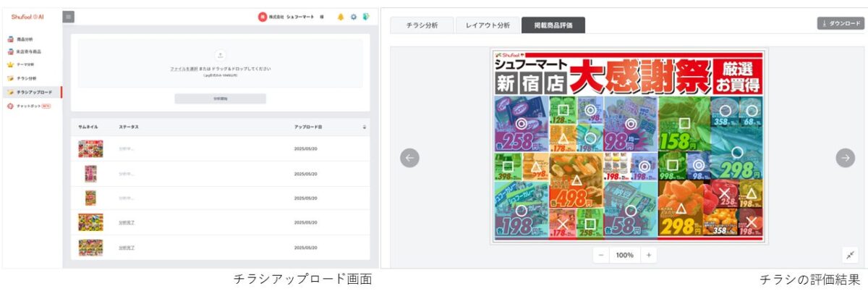This screenshot has width=868, height=294.
Task: Open the settings gear icon
Action: click(354, 17)
